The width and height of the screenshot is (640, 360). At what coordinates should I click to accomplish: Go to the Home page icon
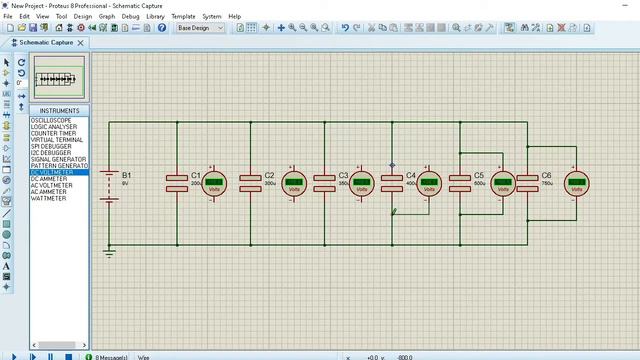click(x=59, y=28)
